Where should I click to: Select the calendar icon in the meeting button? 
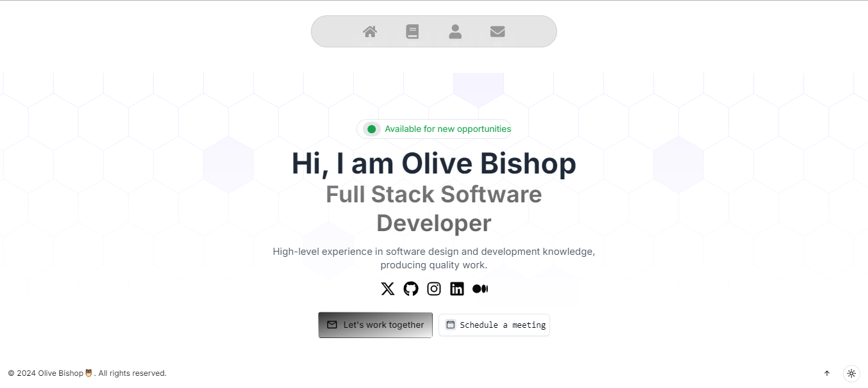451,325
